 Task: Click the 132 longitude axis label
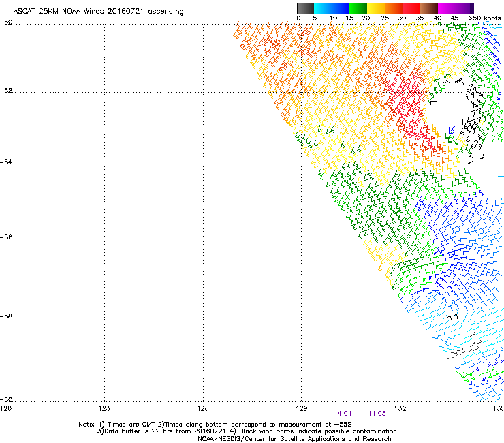click(400, 408)
